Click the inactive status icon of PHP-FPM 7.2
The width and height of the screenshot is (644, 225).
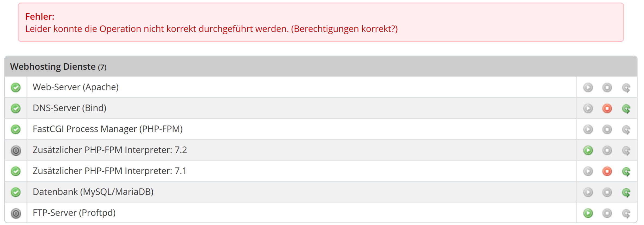point(16,150)
